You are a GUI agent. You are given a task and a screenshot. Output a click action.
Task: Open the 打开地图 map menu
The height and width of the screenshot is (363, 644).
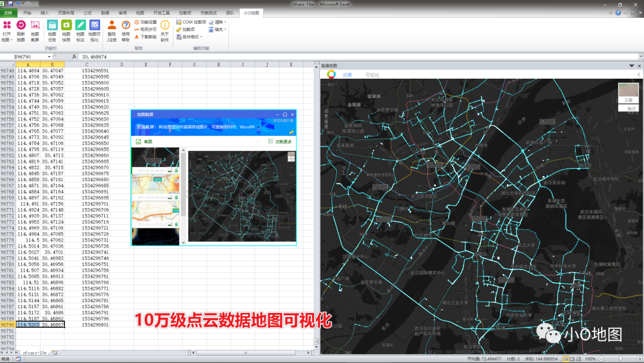tap(7, 31)
